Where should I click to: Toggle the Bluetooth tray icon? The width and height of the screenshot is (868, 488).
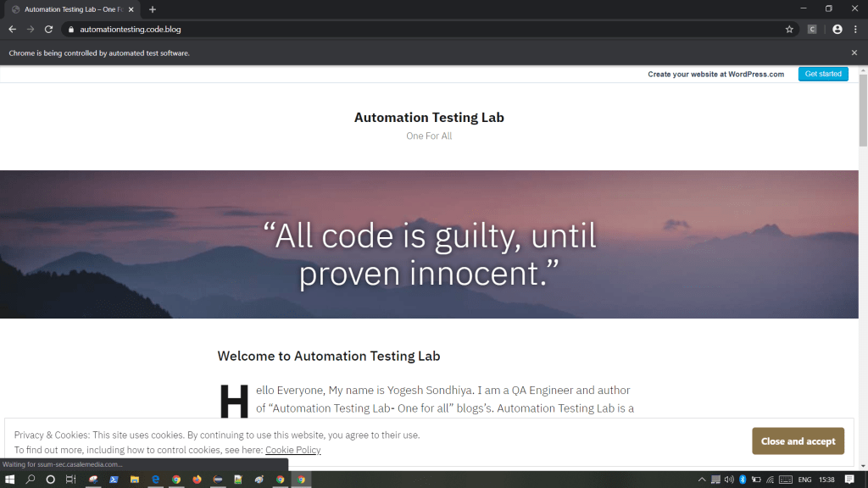[743, 480]
